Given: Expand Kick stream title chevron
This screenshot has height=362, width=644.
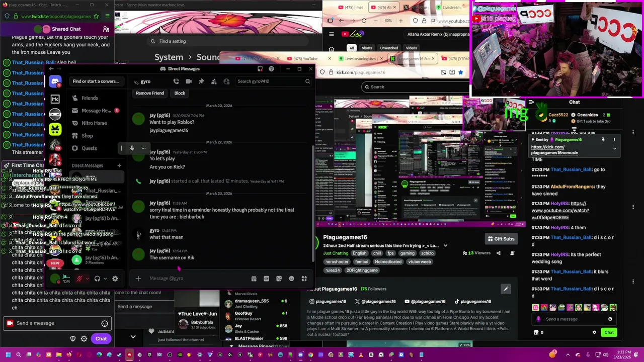Looking at the screenshot, I should tap(445, 246).
